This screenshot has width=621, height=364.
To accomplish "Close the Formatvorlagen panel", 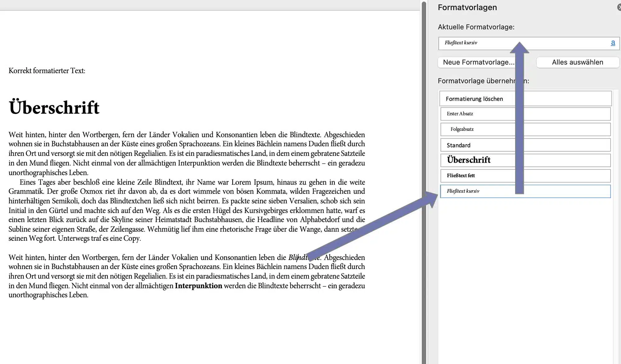I will coord(619,7).
